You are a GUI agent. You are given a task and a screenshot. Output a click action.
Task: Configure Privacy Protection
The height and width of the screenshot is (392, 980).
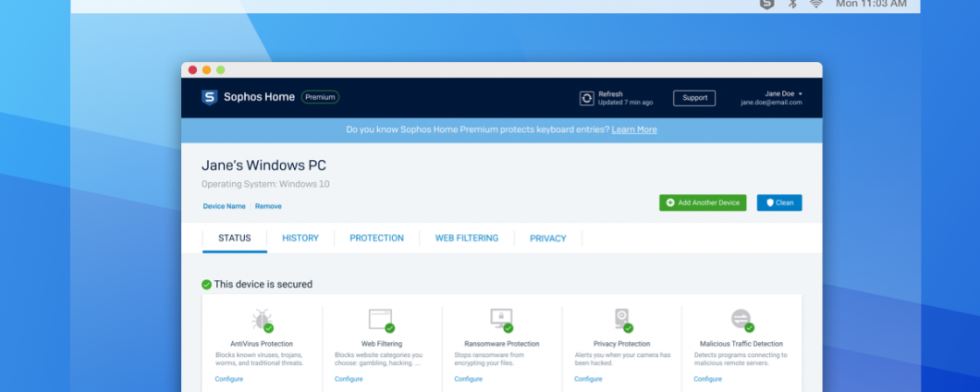tap(588, 379)
